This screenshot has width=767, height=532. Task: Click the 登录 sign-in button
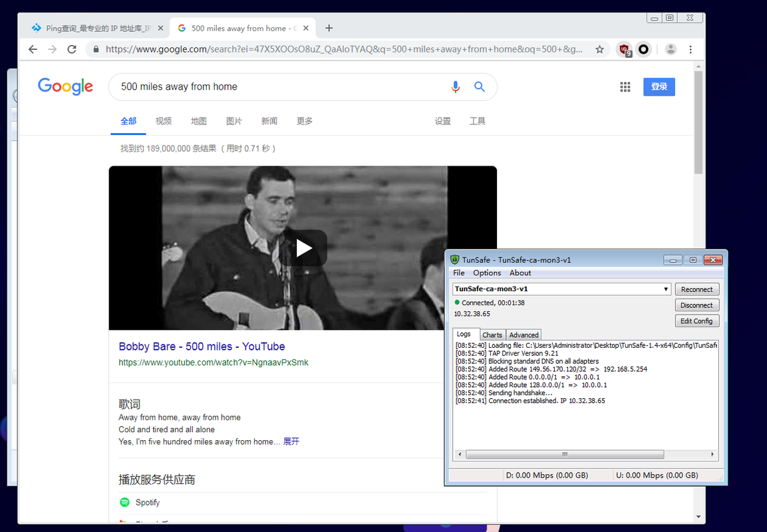click(659, 86)
